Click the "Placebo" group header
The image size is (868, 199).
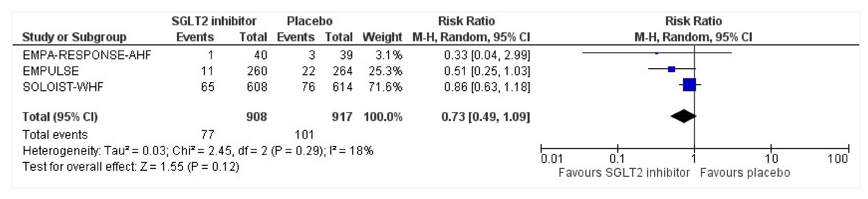(x=309, y=21)
